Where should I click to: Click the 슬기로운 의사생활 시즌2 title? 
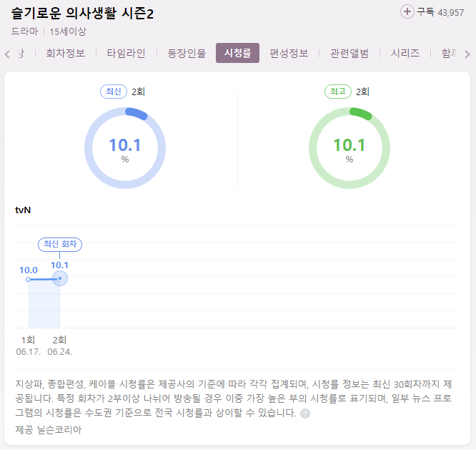pyautogui.click(x=82, y=14)
